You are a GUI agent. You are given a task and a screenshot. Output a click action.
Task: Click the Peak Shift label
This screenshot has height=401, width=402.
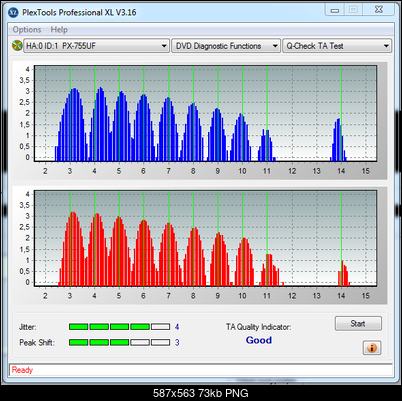[x=37, y=343]
